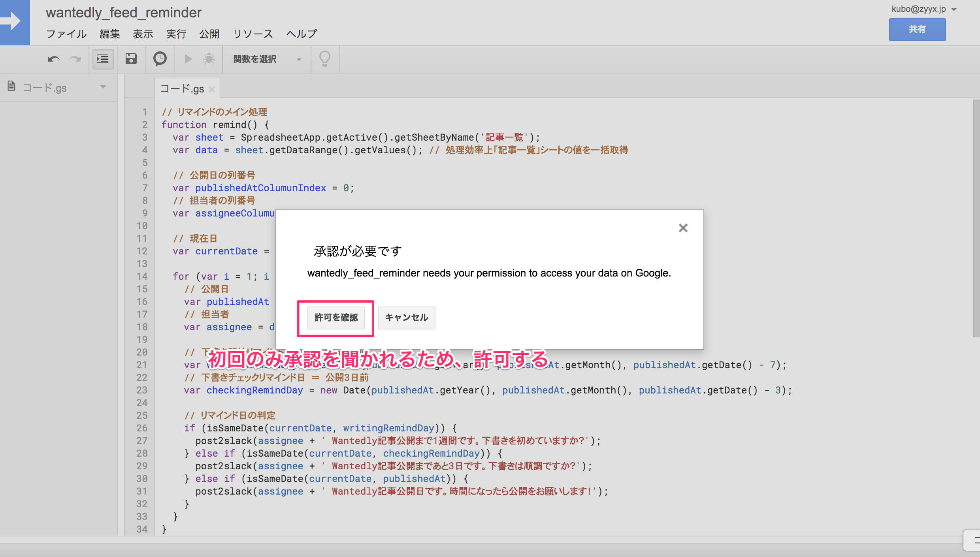The height and width of the screenshot is (557, 980).
Task: Open the 公開 menu
Action: [209, 34]
